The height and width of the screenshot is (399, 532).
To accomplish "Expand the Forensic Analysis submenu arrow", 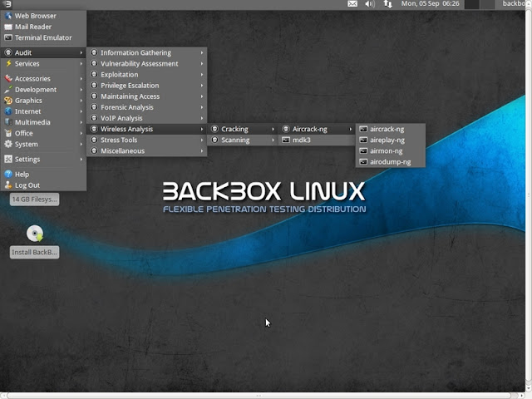I will 202,107.
